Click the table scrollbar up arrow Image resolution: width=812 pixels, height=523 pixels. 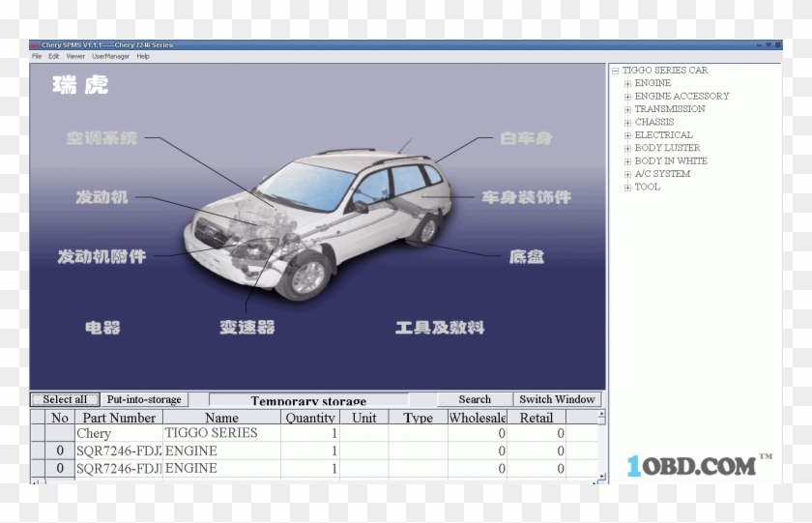pos(601,414)
